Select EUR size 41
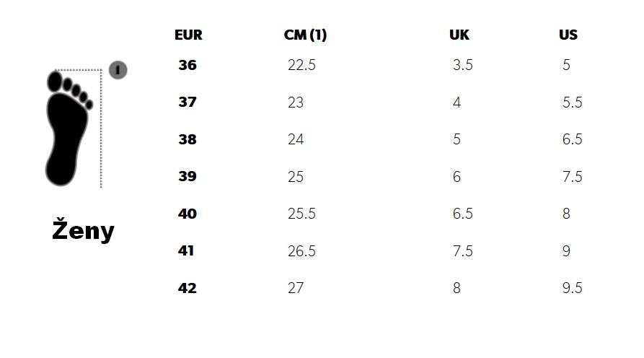 [188, 251]
